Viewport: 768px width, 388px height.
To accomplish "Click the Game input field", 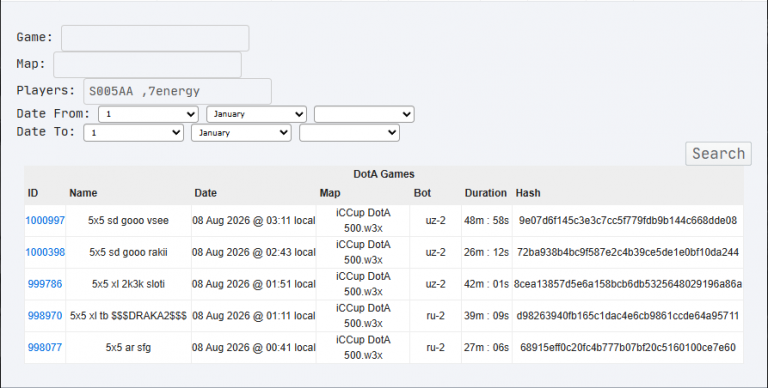I will tap(155, 38).
